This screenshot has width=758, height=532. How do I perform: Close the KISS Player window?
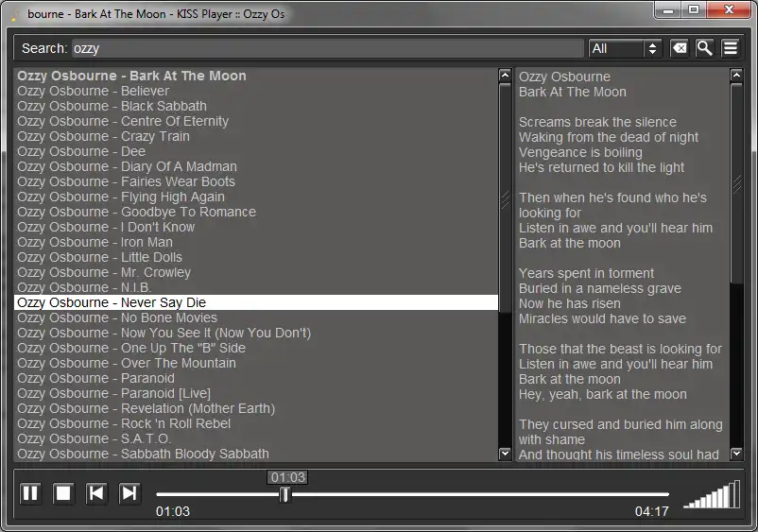coord(730,10)
